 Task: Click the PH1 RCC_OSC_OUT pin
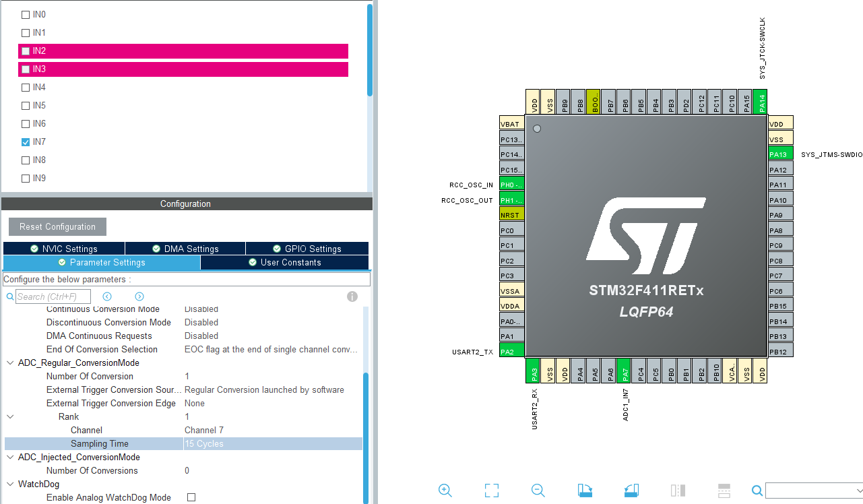[x=511, y=200]
